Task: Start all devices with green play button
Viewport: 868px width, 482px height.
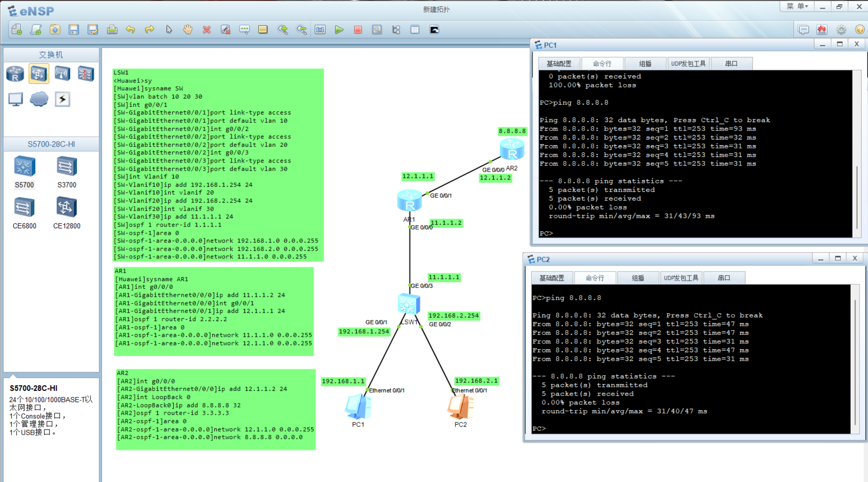Action: coord(339,30)
